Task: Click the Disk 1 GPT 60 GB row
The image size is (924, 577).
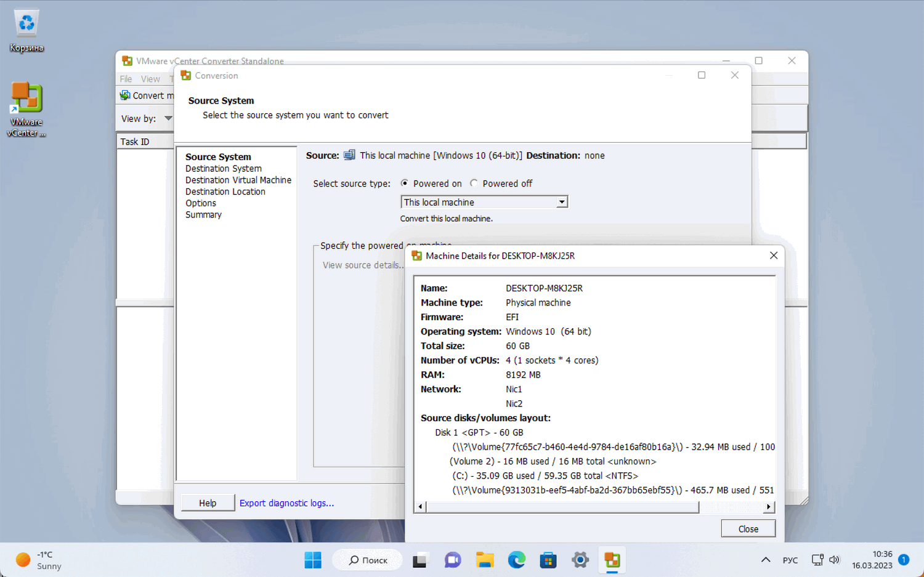Action: click(x=479, y=433)
